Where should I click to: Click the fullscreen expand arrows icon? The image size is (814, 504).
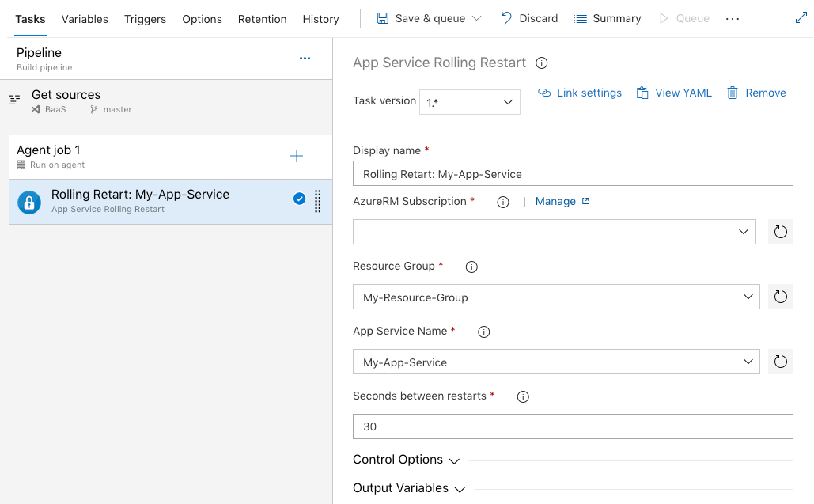click(x=801, y=18)
